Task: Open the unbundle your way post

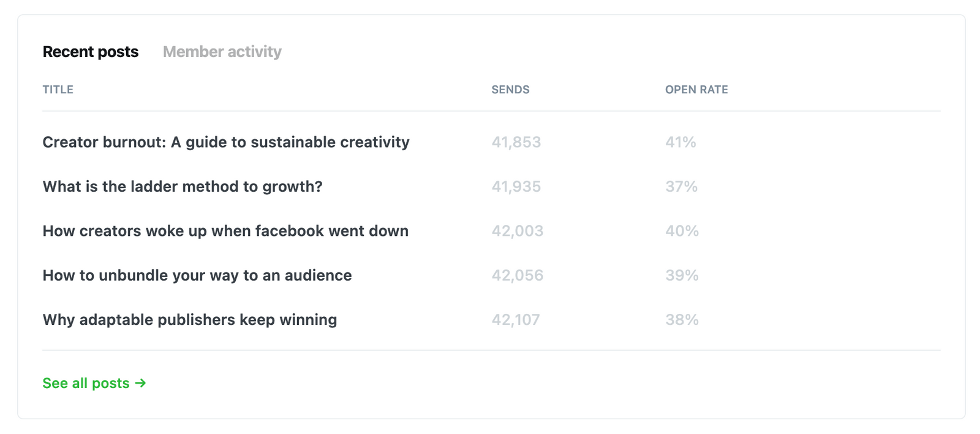Action: click(x=197, y=275)
